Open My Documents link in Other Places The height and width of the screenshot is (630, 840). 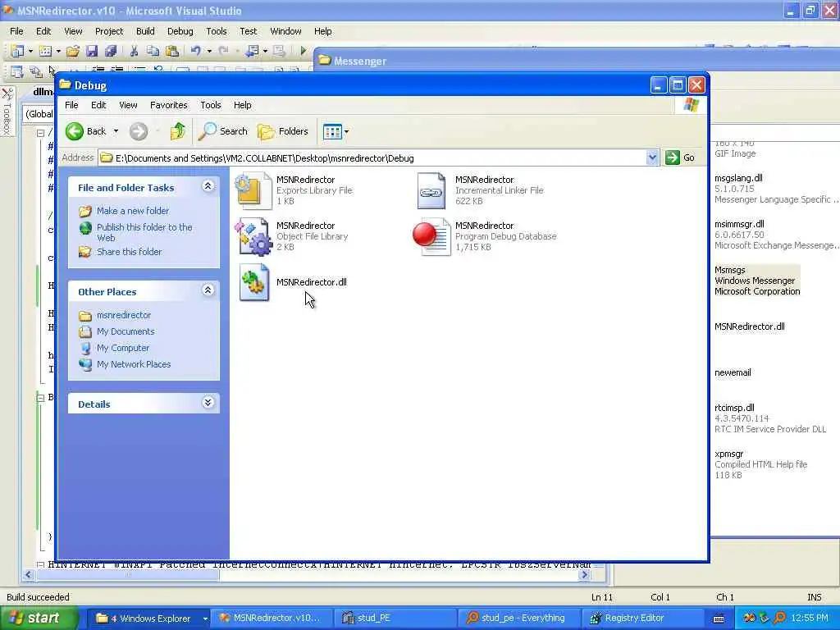(x=126, y=331)
